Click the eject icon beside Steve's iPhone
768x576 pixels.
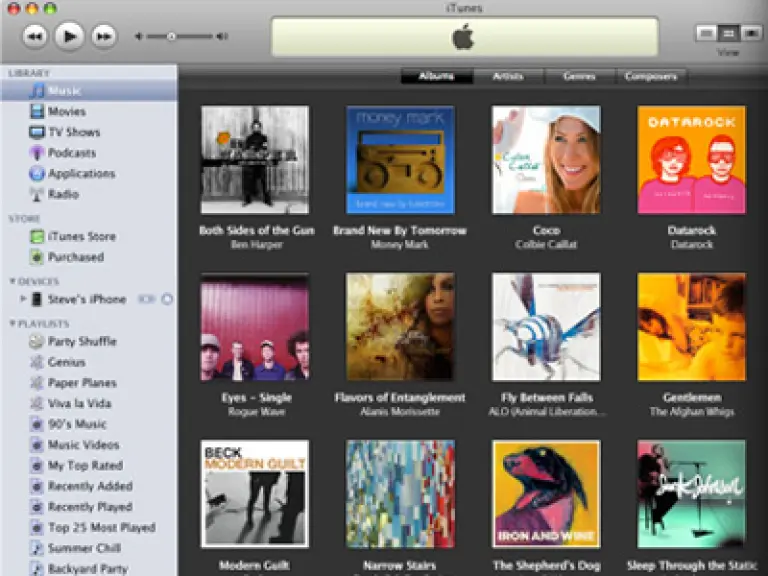pos(166,299)
